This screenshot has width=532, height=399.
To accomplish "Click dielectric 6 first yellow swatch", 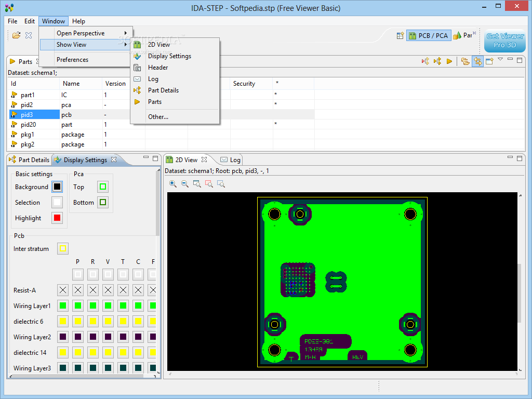I will click(x=63, y=321).
